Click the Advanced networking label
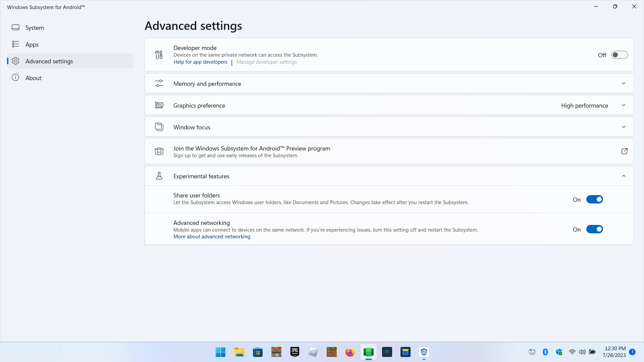Screen dimensions: 644x362 (202, 223)
